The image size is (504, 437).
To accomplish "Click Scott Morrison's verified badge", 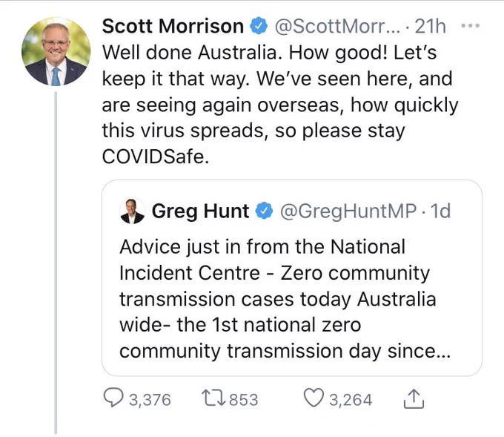I will [x=259, y=26].
